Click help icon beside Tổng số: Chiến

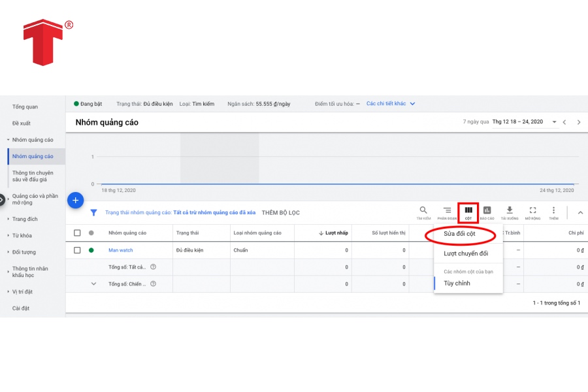point(153,284)
